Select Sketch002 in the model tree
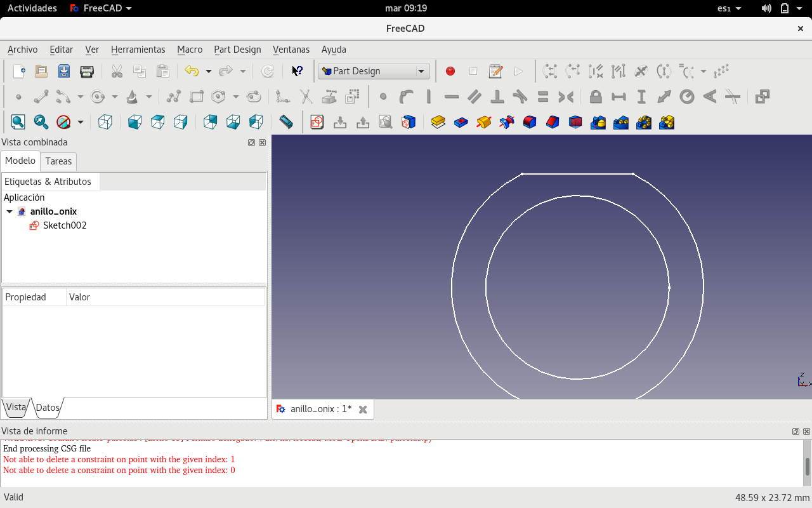812x508 pixels. (x=65, y=225)
